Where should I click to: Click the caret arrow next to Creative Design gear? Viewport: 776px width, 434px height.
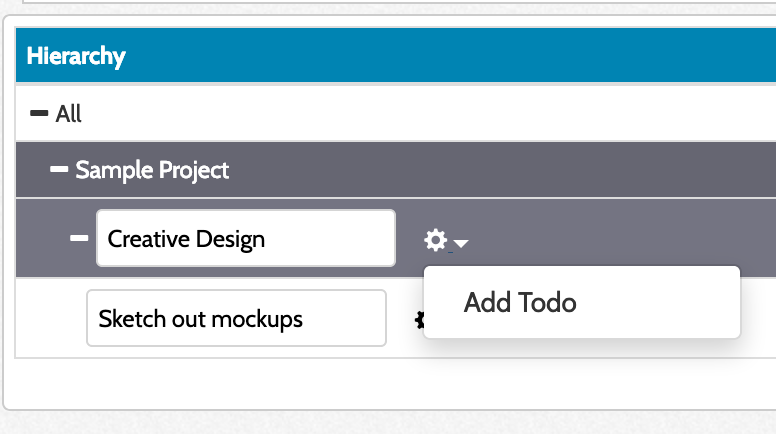click(460, 242)
